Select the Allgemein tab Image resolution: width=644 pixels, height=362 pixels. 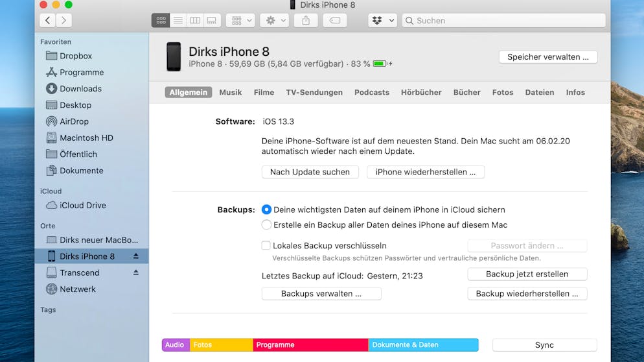tap(189, 92)
